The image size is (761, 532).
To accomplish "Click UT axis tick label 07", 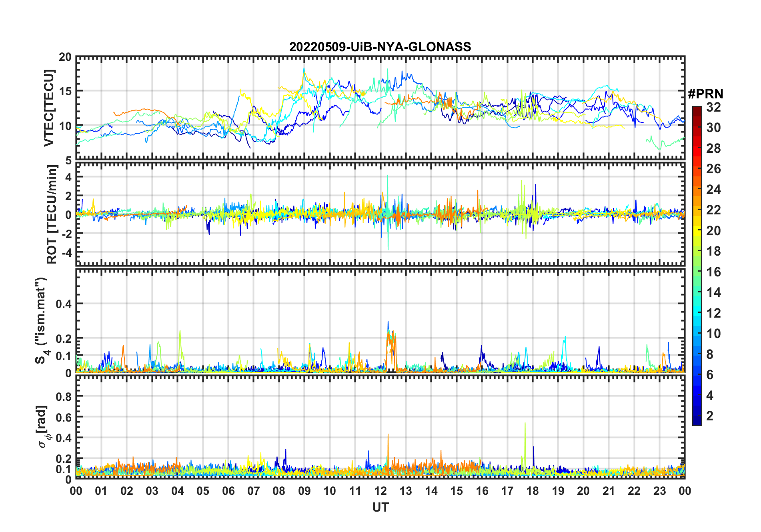I will pos(254,491).
